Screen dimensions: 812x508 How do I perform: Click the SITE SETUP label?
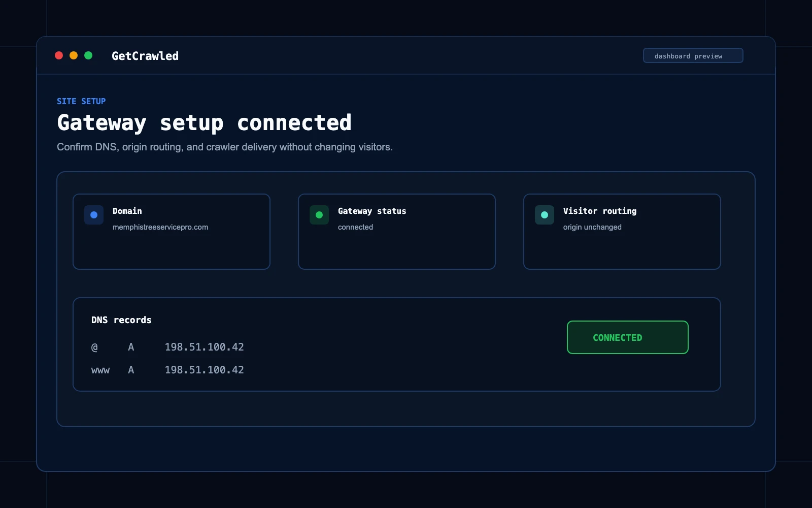[81, 101]
